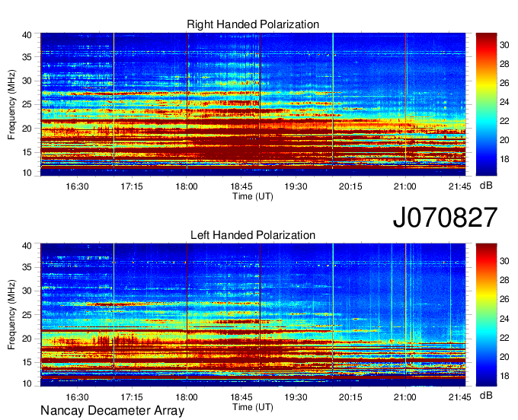Click the 26 dB value on lower color bar
518x420 pixels.
pyautogui.click(x=504, y=299)
